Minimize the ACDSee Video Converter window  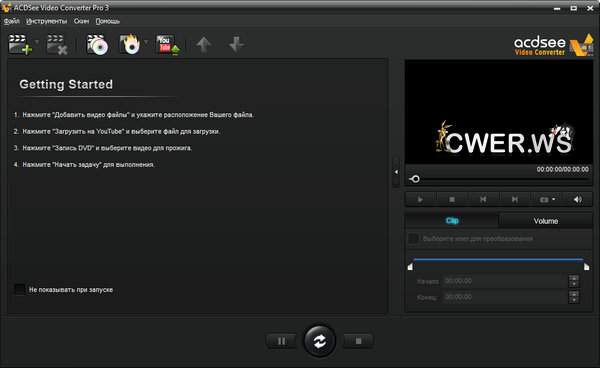coord(557,8)
